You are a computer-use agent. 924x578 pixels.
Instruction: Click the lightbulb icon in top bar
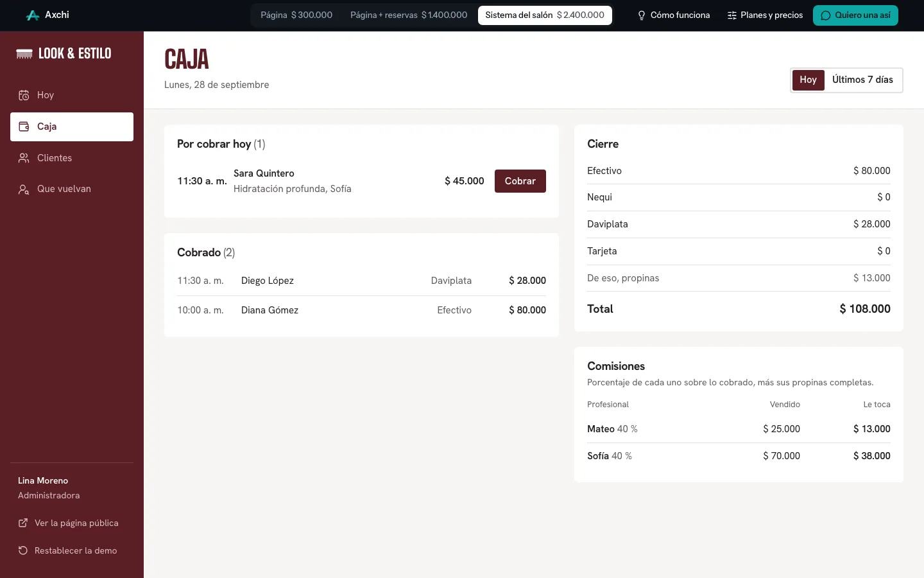[x=641, y=15]
